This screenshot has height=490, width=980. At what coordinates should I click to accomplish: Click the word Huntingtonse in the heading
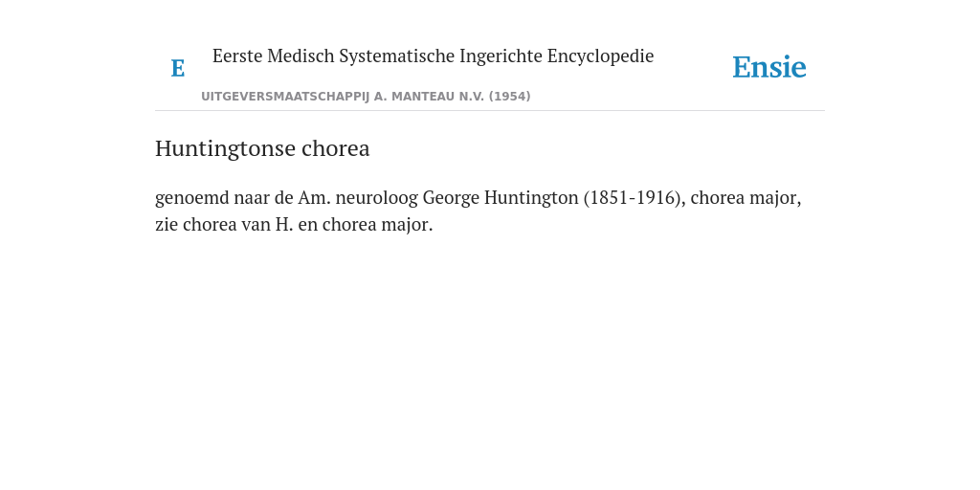[x=226, y=148]
